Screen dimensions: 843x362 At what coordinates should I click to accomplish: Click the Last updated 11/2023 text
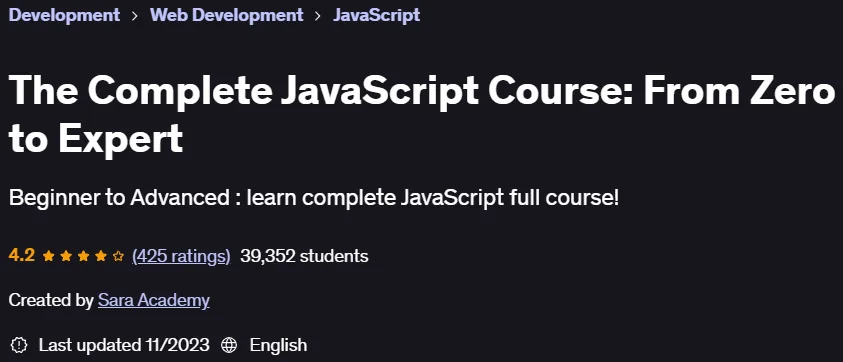coord(124,345)
